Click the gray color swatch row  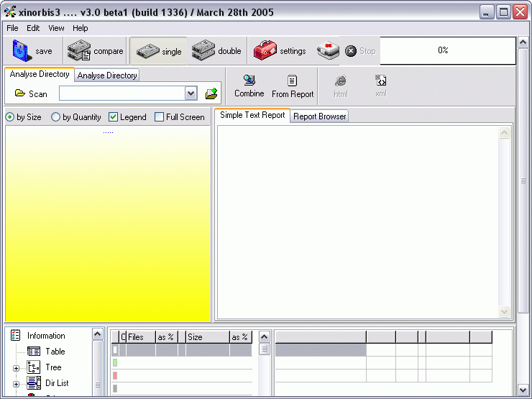point(115,388)
